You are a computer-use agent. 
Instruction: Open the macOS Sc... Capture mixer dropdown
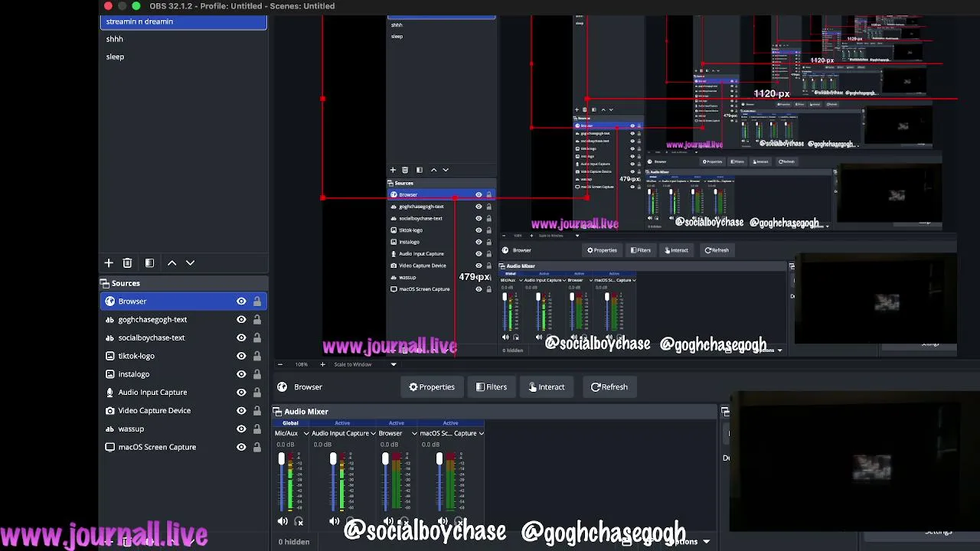[481, 433]
